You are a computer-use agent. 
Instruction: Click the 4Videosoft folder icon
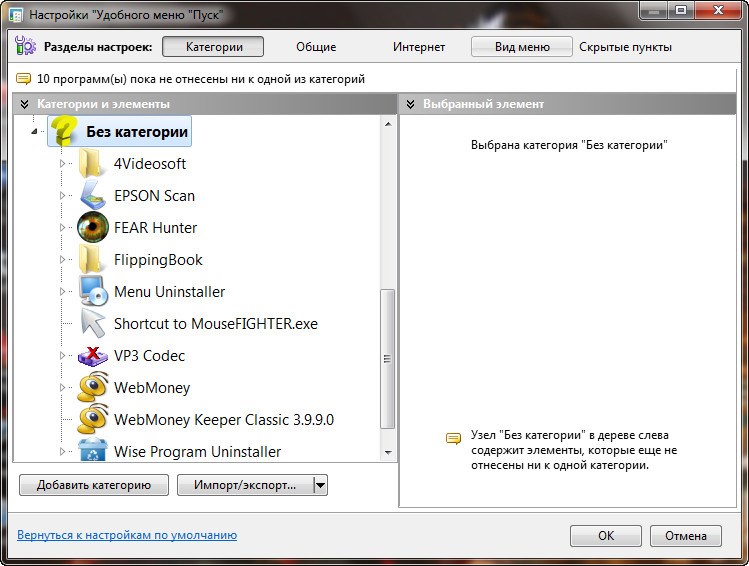pyautogui.click(x=92, y=164)
